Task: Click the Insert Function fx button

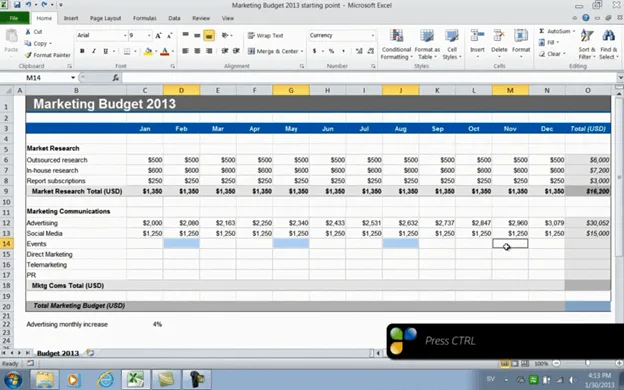Action: pyautogui.click(x=115, y=78)
